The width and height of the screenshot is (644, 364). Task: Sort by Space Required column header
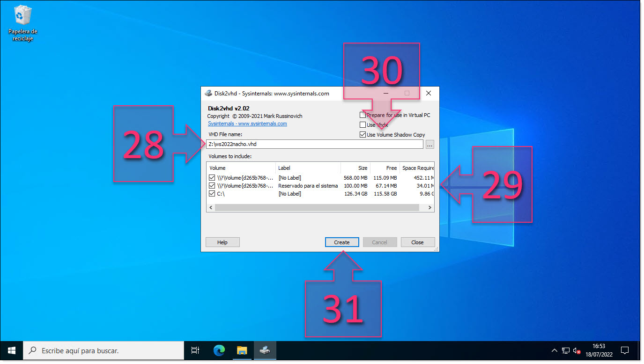point(417,168)
